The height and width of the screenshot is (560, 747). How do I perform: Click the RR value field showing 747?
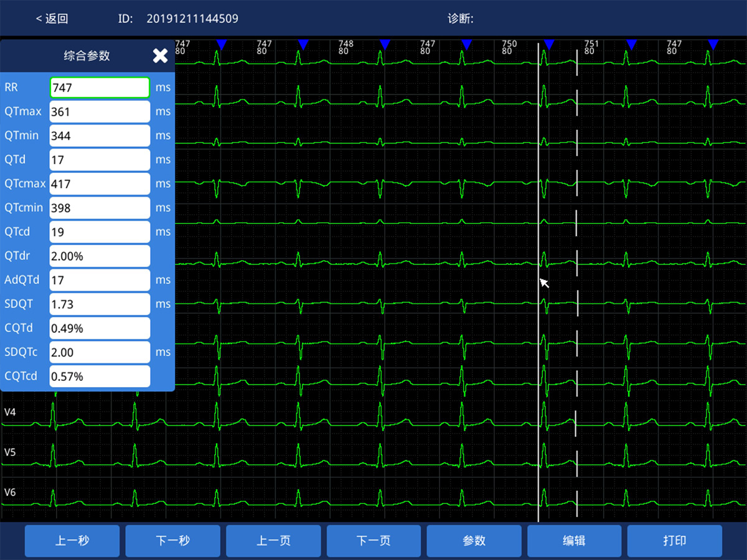coord(100,88)
